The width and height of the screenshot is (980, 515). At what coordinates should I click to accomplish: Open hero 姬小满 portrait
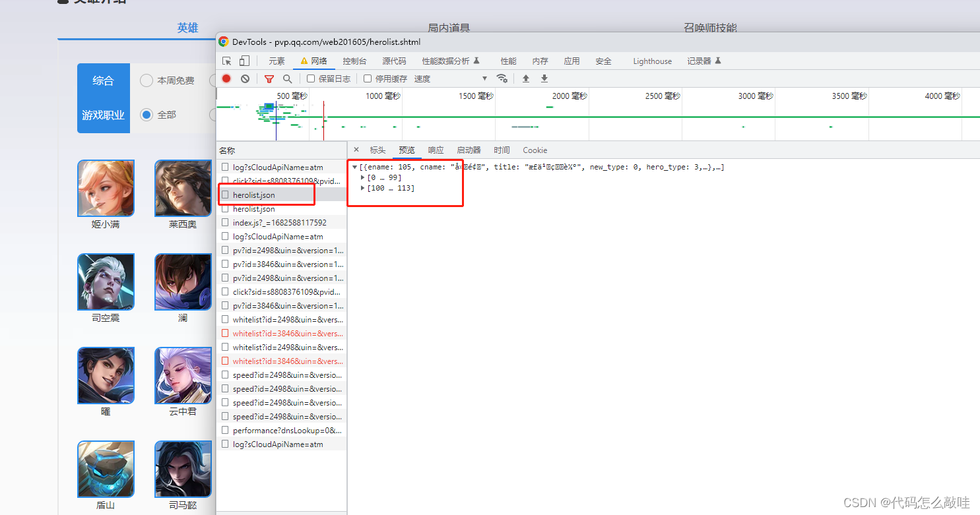click(x=106, y=188)
